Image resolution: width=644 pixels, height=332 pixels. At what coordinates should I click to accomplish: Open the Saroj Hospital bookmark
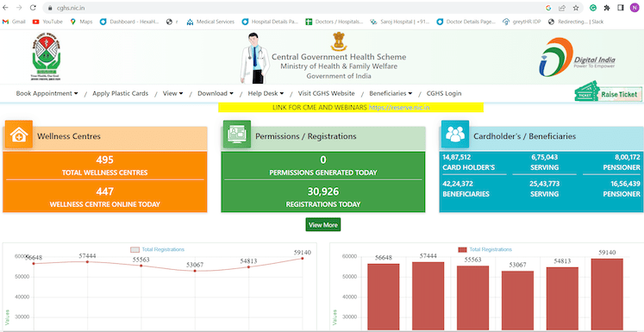[400, 22]
